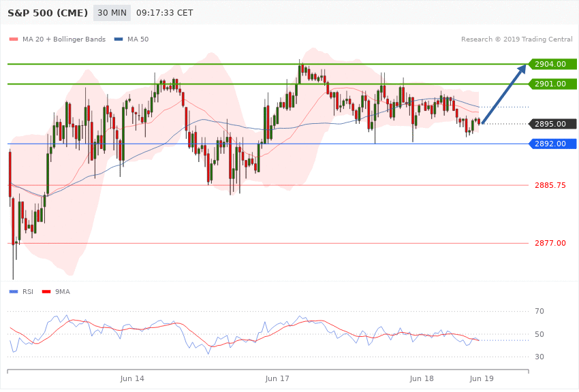The image size is (579, 392).
Task: Click the S&P 500 (CME) title
Action: [x=48, y=13]
